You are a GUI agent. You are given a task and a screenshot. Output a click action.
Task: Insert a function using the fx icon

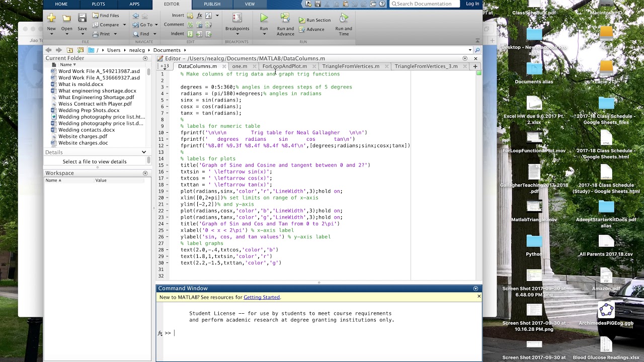pos(199,16)
